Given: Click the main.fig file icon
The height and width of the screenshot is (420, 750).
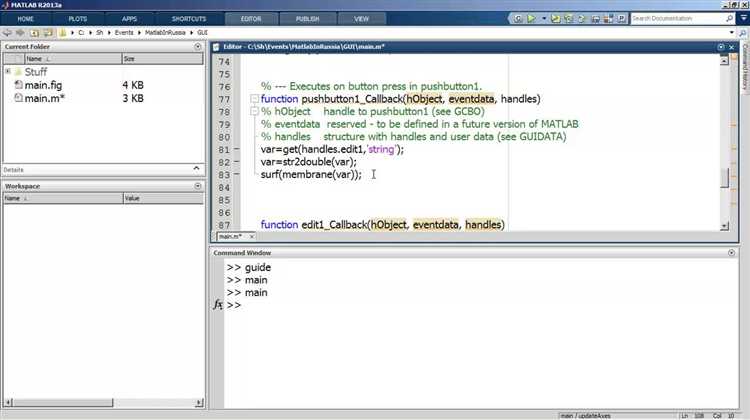Looking at the screenshot, I should (18, 85).
